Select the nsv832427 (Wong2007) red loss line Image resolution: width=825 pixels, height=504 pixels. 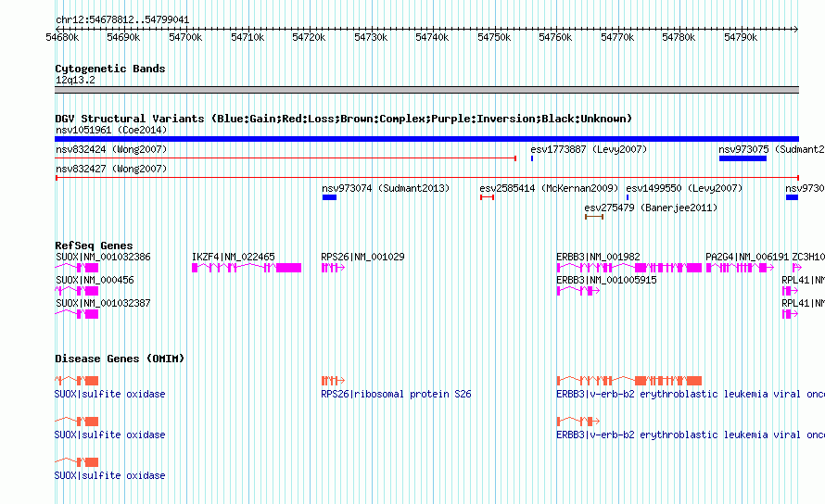(x=426, y=178)
